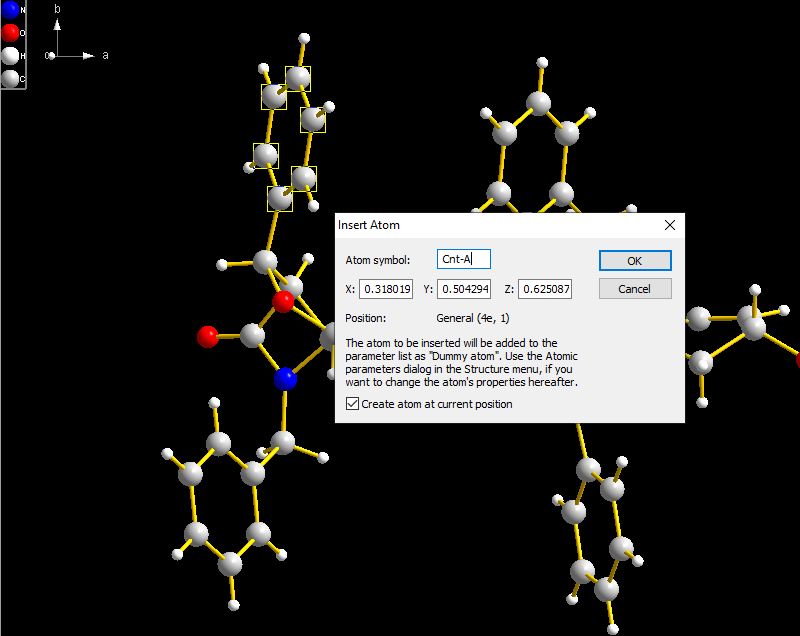The width and height of the screenshot is (800, 636).
Task: Select the blue N sphere in legend
Action: point(10,10)
